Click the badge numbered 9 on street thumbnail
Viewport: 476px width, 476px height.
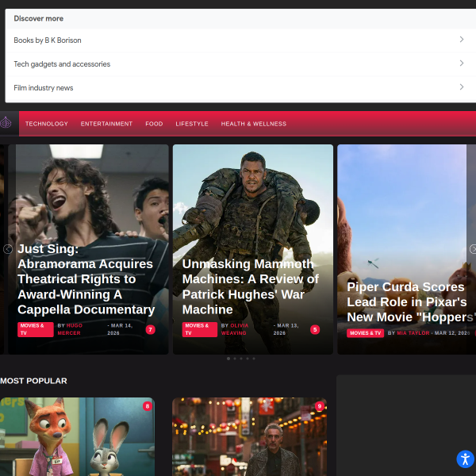[x=320, y=406]
